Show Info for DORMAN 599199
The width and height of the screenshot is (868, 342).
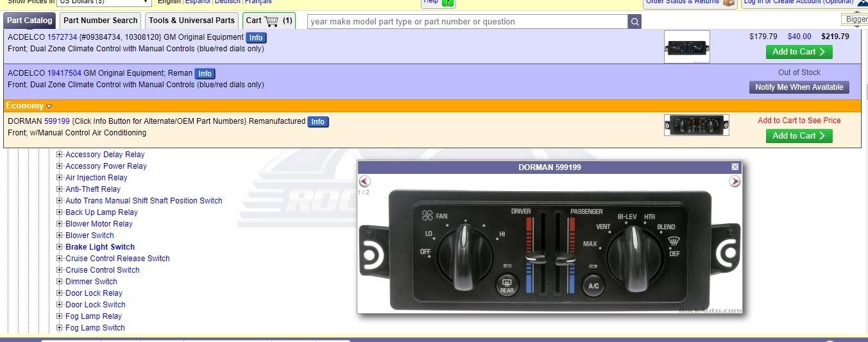coord(318,122)
